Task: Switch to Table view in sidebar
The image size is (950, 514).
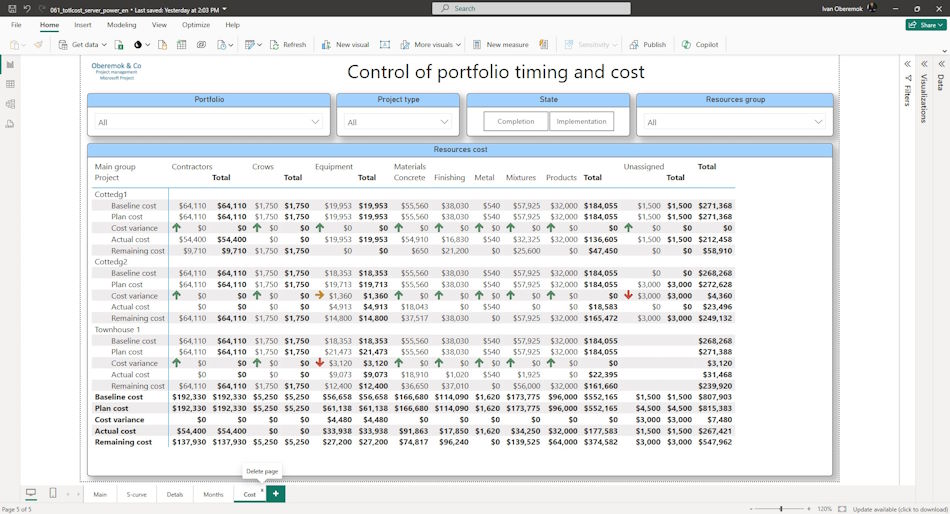Action: [10, 84]
